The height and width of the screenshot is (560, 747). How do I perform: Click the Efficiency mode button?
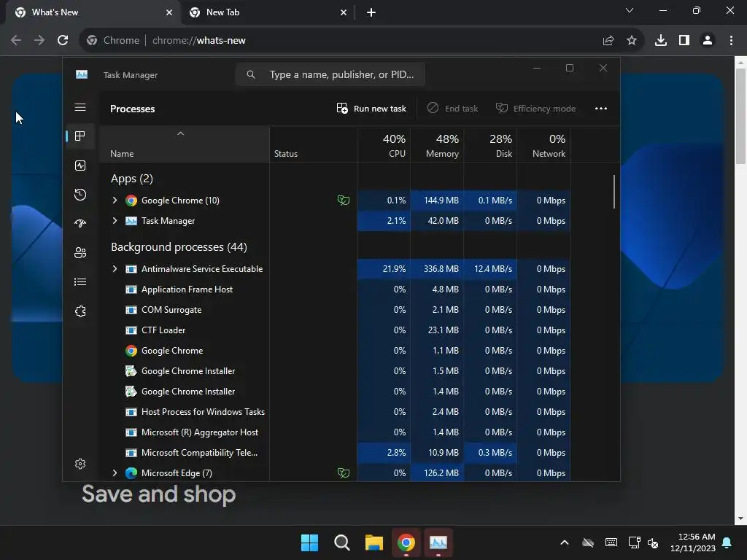[536, 109]
